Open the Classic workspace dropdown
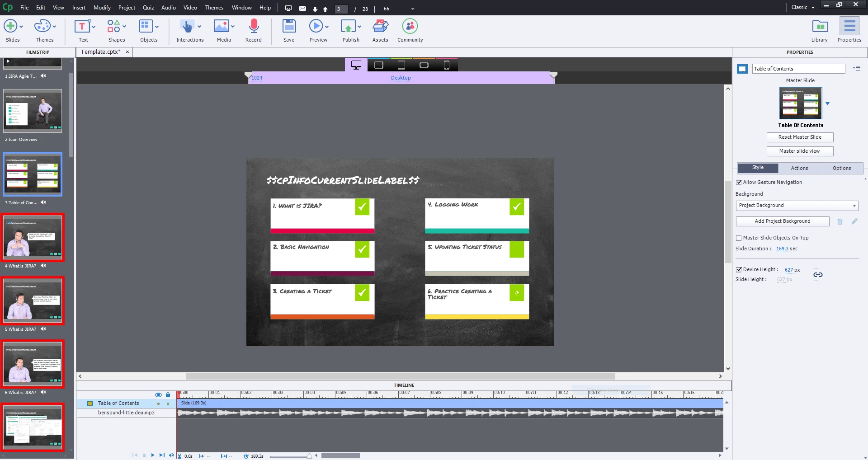 (x=803, y=7)
